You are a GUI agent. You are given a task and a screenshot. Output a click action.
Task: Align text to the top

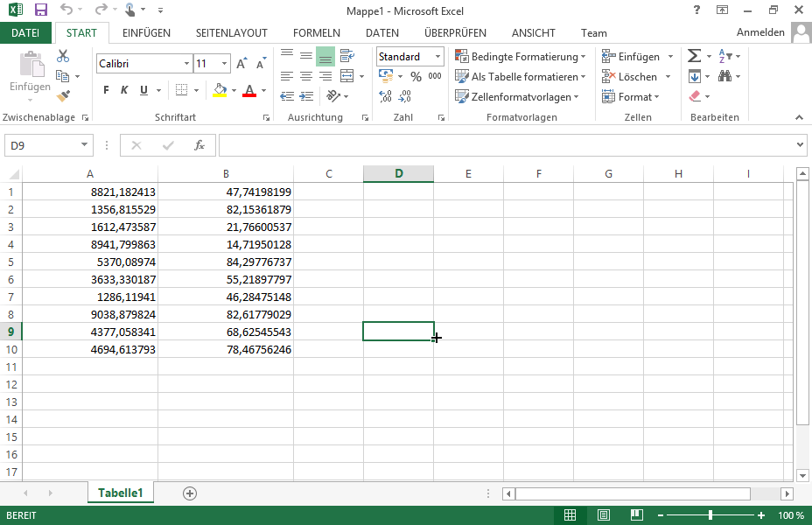click(287, 55)
